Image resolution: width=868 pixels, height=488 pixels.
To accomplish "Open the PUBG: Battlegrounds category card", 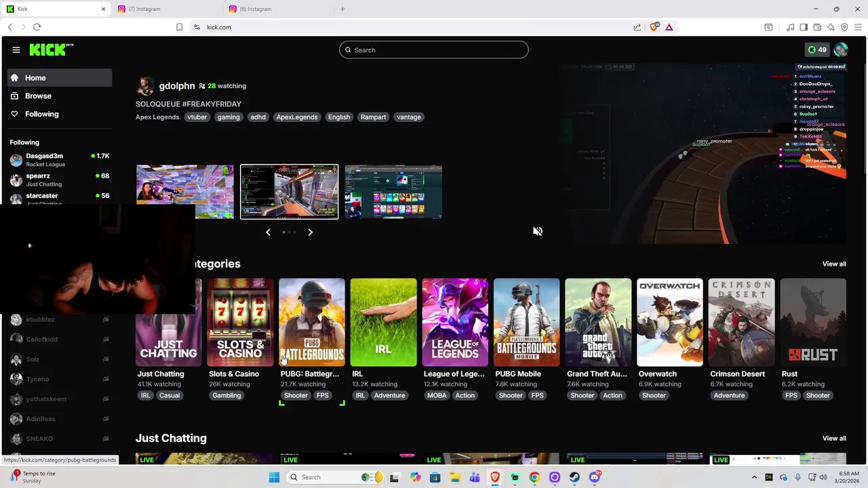I will (312, 323).
